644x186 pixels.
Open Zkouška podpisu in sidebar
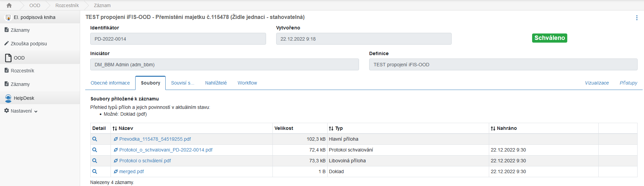click(29, 44)
